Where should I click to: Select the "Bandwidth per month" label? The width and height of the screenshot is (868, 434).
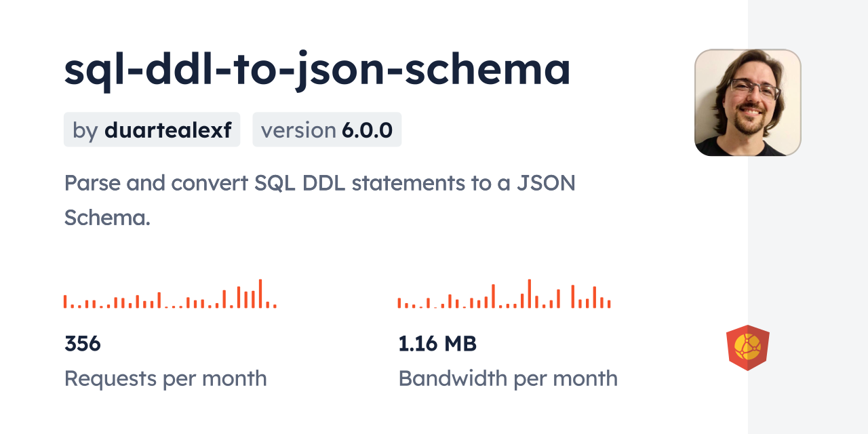tap(508, 378)
